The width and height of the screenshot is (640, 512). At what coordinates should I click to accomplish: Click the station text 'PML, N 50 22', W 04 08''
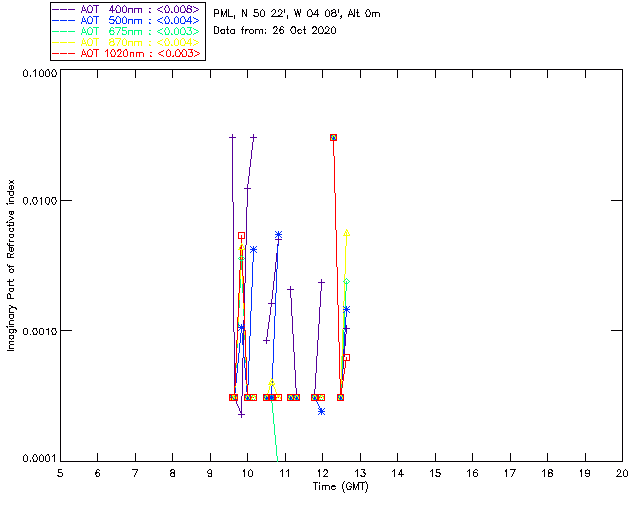point(278,13)
